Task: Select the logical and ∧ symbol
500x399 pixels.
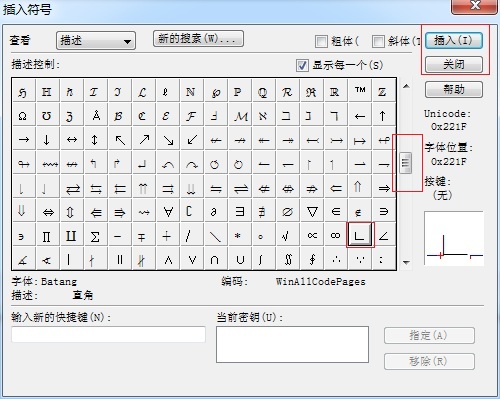Action: (168, 258)
